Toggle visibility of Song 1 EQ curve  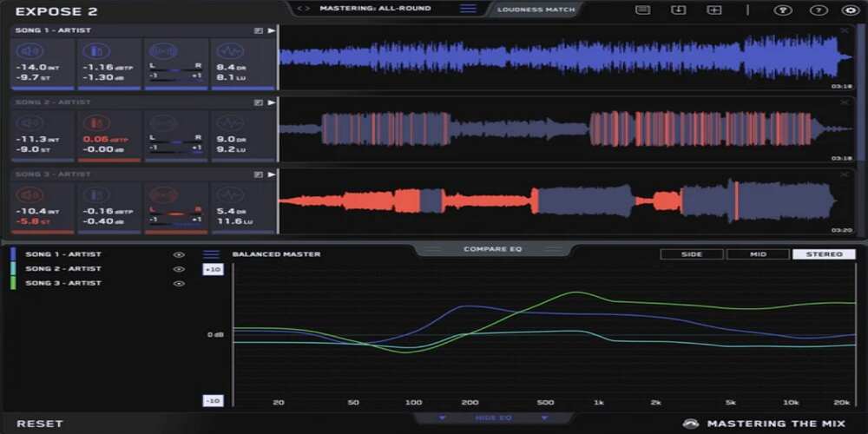178,254
